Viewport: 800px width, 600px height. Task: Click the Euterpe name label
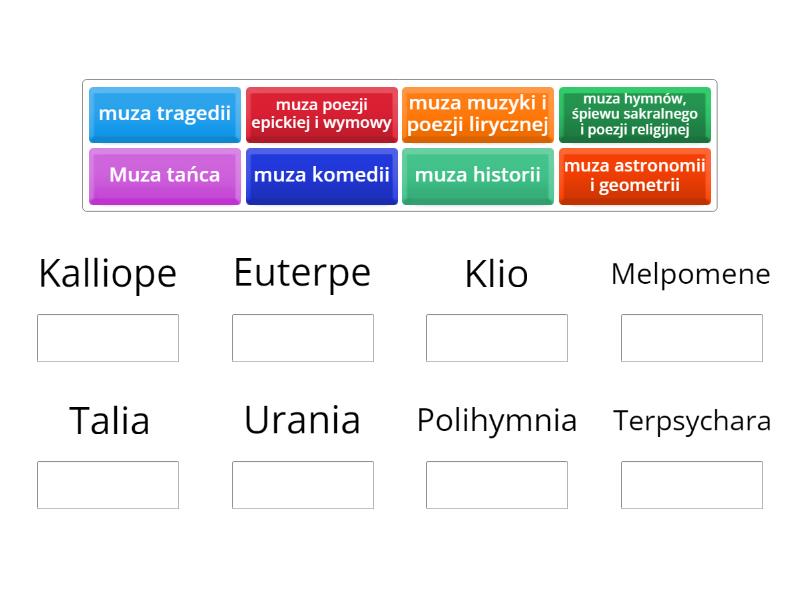point(302,271)
